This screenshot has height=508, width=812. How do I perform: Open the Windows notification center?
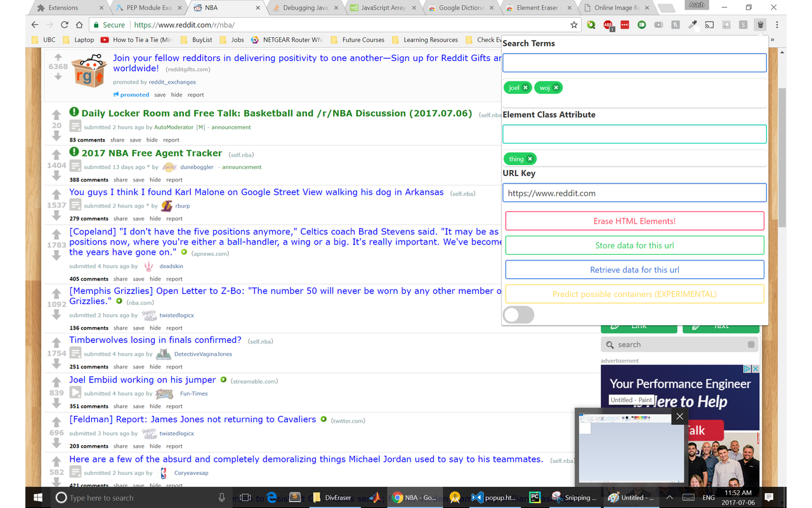[769, 497]
